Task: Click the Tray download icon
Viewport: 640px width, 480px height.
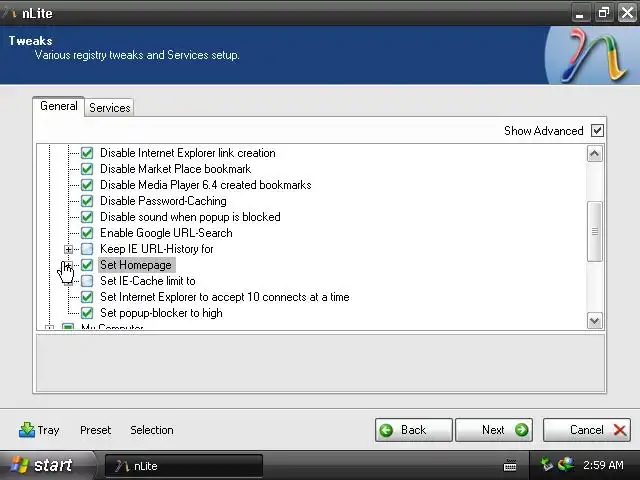Action: (27, 430)
